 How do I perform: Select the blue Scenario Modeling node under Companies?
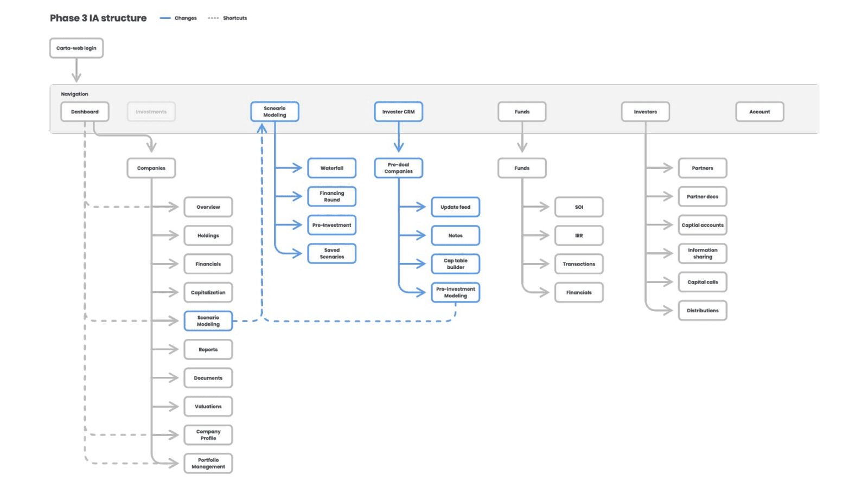208,321
